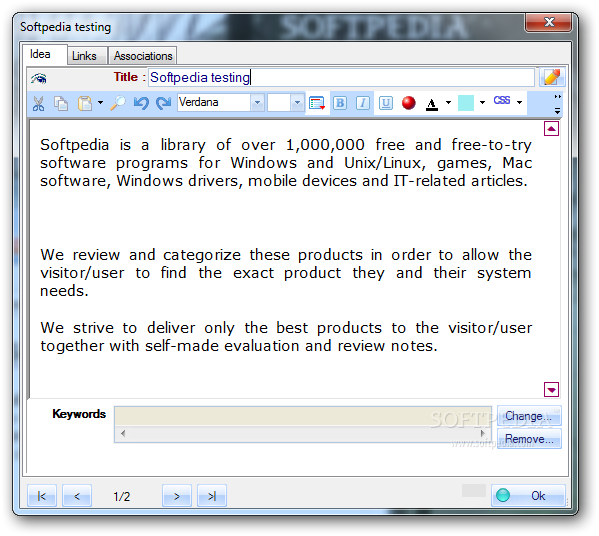
Task: Go to the previous idea record
Action: point(77,496)
